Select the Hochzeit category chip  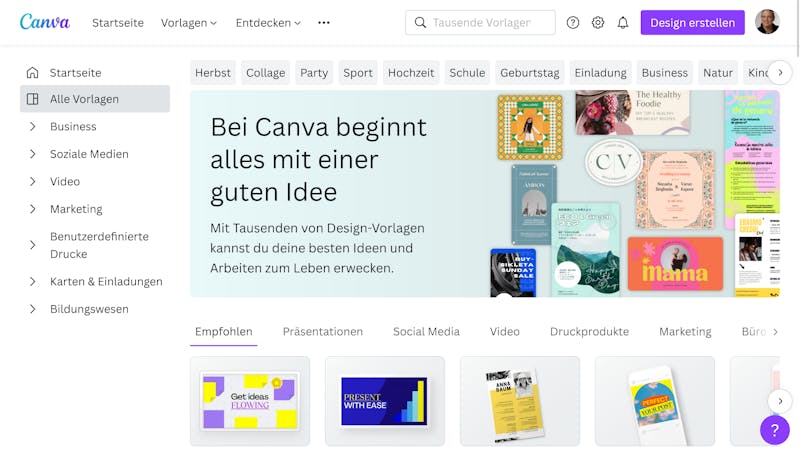tap(411, 73)
